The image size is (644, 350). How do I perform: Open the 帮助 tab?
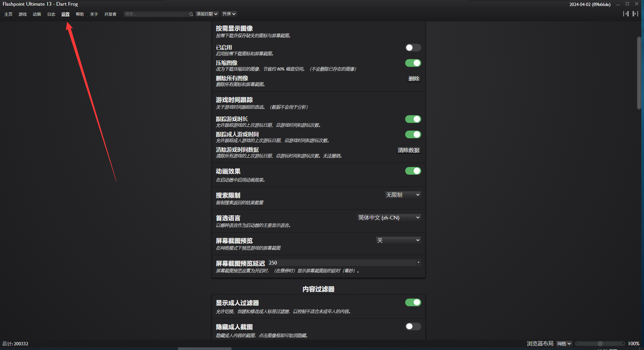pos(80,14)
